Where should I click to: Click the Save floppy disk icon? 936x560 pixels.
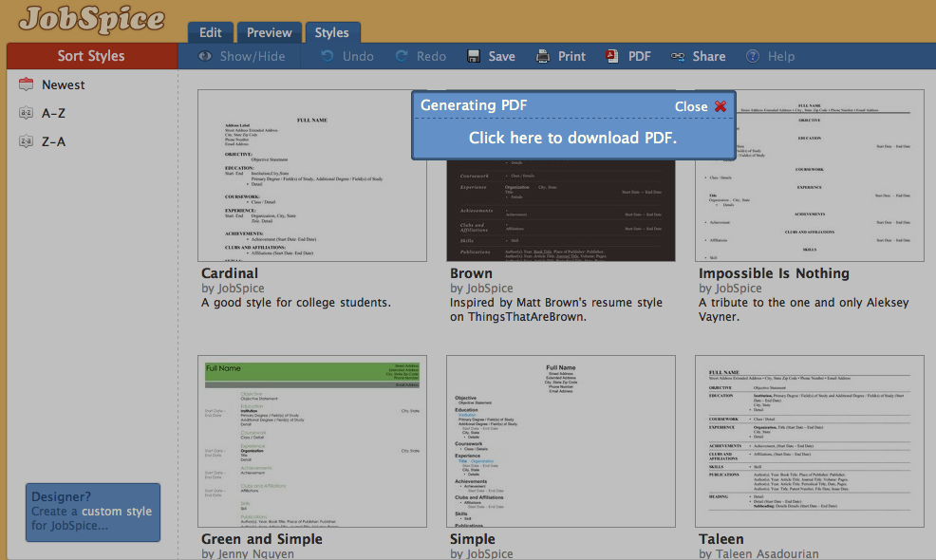(474, 56)
